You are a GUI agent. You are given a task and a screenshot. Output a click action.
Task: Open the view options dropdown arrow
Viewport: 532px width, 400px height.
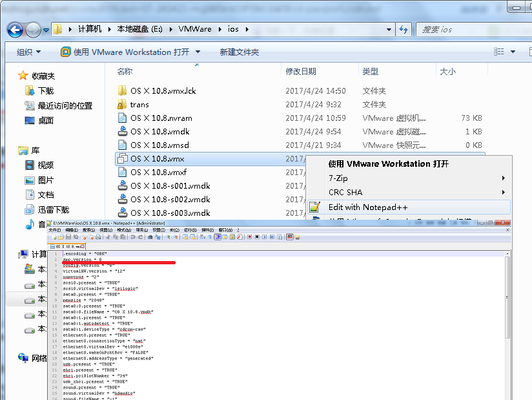pos(513,52)
